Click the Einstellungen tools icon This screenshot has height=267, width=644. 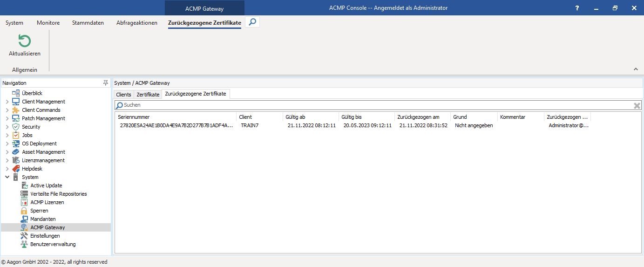pyautogui.click(x=24, y=236)
